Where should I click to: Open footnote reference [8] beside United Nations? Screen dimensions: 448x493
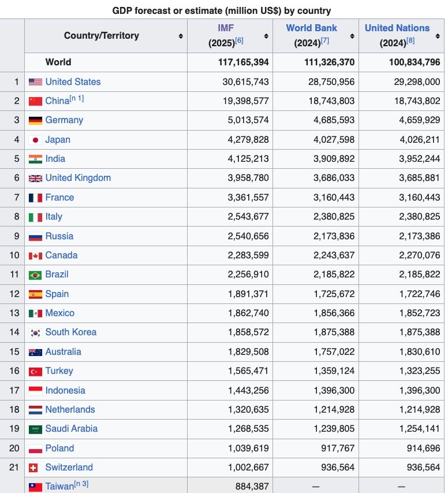click(410, 40)
